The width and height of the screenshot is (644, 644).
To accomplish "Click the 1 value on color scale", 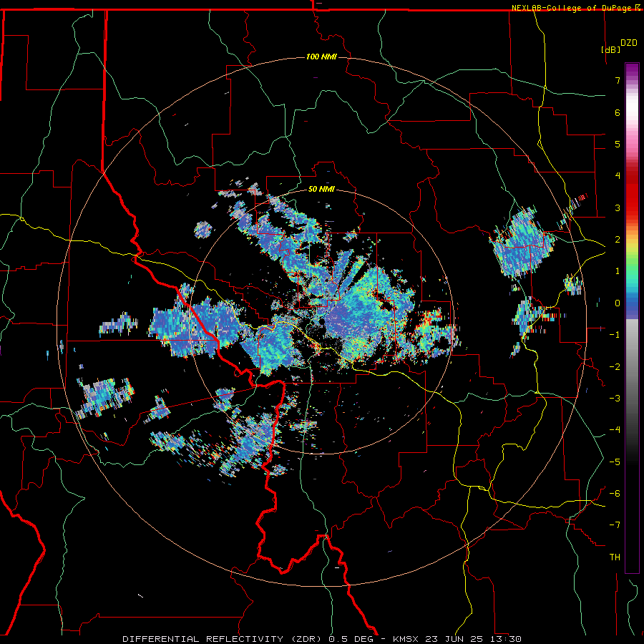I will [x=618, y=271].
